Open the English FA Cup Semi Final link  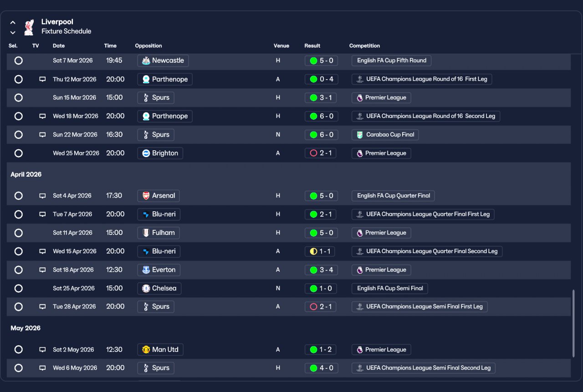tap(390, 288)
